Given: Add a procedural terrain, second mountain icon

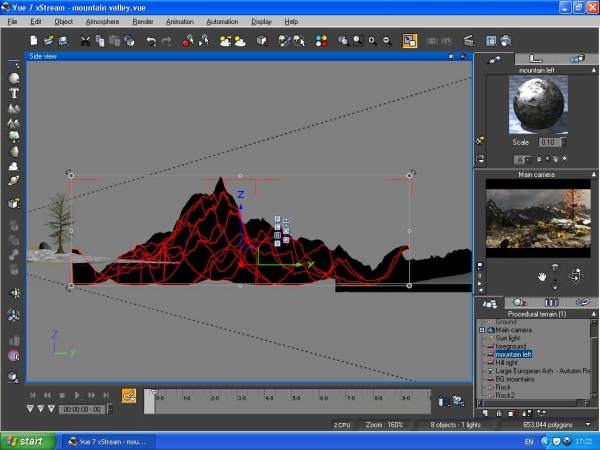Looking at the screenshot, I should 14,123.
